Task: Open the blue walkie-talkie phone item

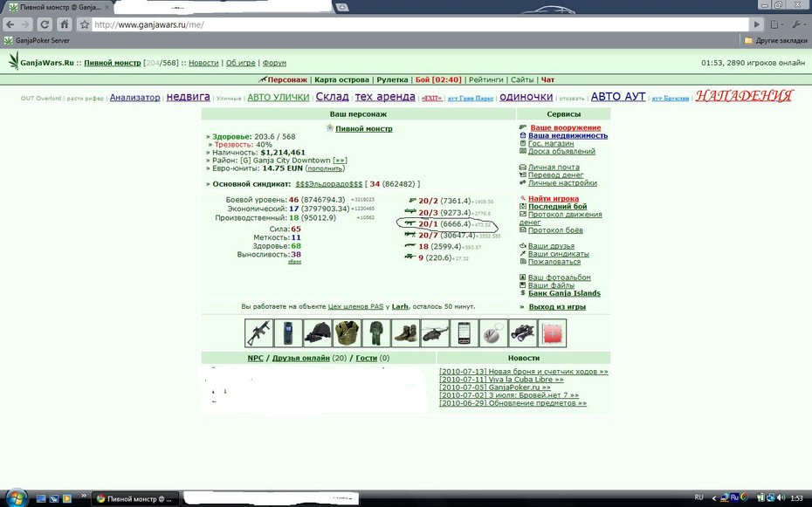Action: click(288, 333)
